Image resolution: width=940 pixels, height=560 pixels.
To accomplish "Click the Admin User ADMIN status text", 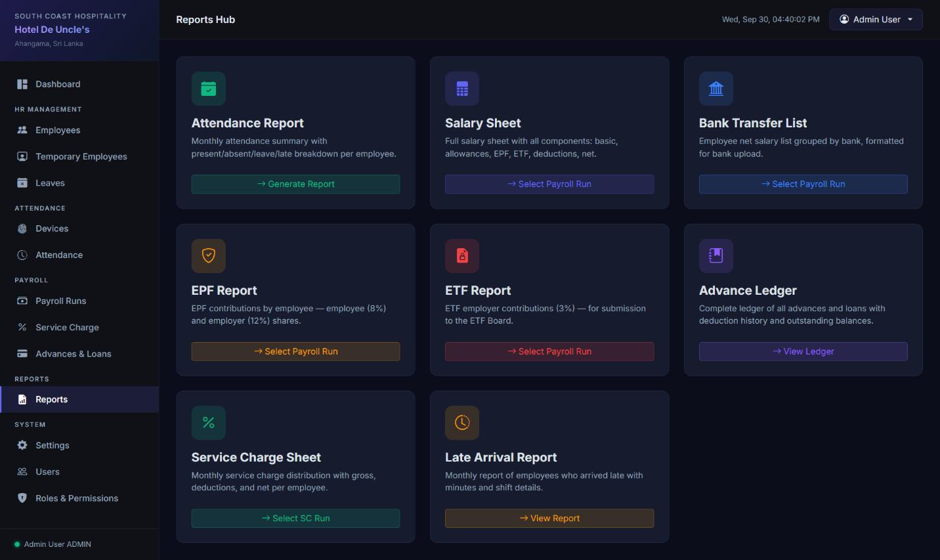I will 58,544.
